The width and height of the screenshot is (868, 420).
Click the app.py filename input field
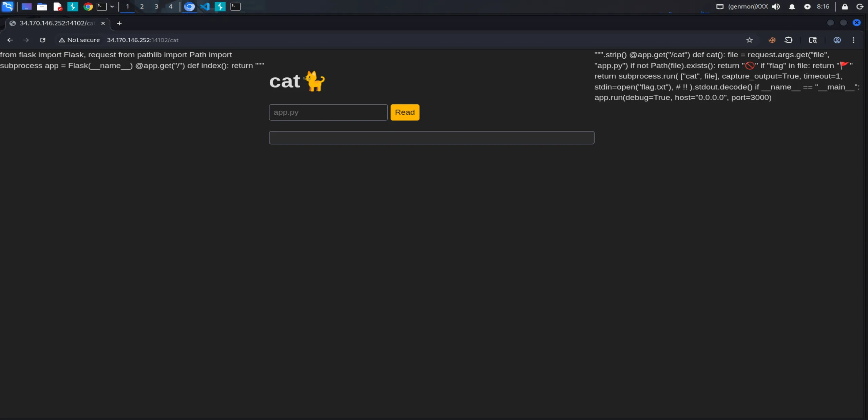(328, 112)
